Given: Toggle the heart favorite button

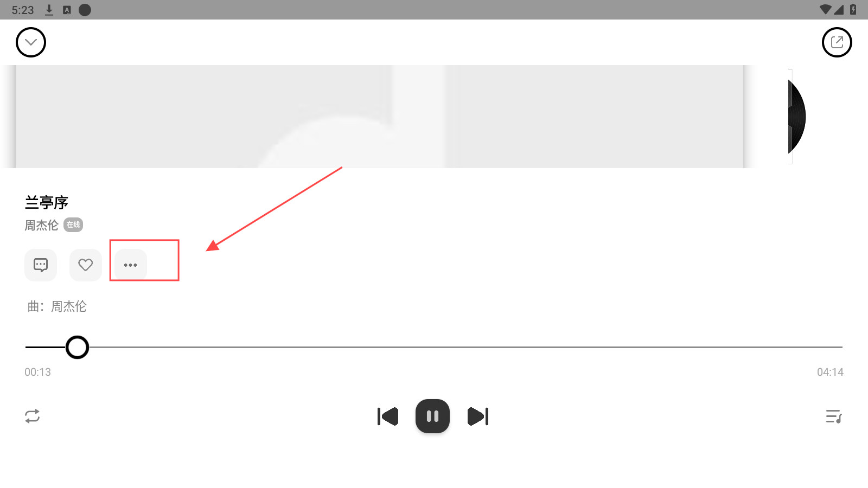Looking at the screenshot, I should pos(86,265).
